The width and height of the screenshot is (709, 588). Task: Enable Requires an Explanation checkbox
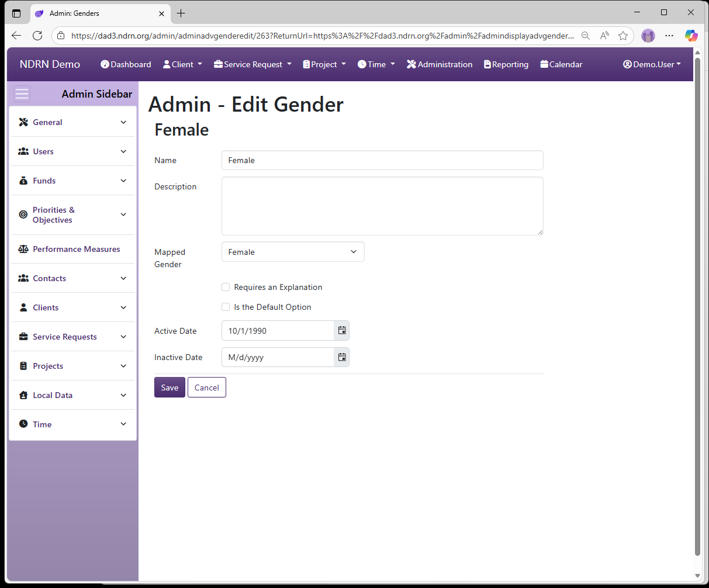pos(226,287)
